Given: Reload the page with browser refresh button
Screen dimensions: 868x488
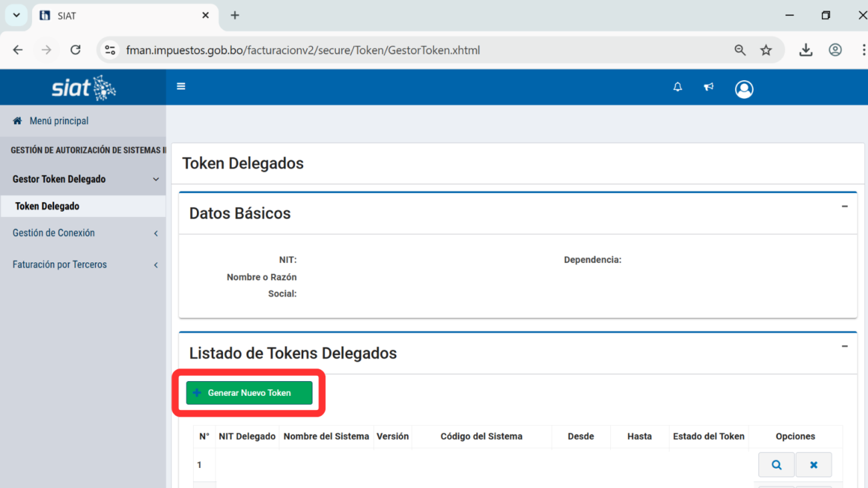Looking at the screenshot, I should 75,50.
